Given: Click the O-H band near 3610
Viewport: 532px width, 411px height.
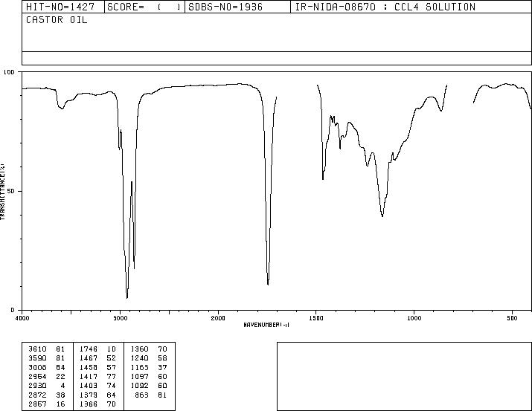Looking at the screenshot, I should (x=62, y=108).
